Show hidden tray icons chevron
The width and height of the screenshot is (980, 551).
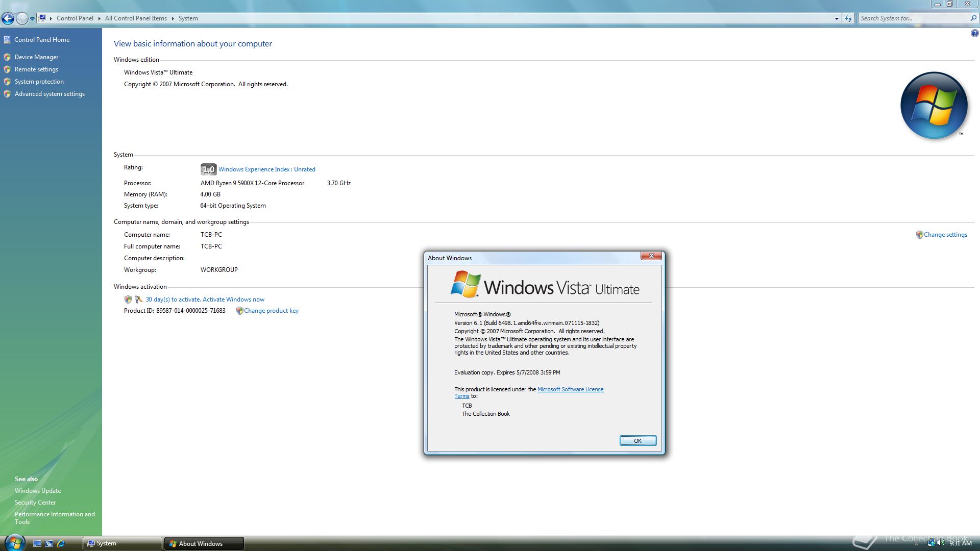click(x=916, y=544)
